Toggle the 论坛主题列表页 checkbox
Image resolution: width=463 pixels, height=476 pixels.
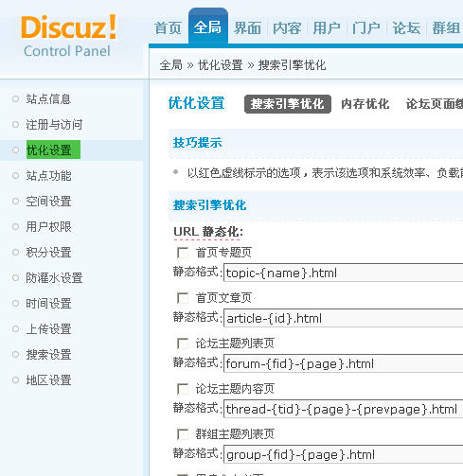click(183, 344)
